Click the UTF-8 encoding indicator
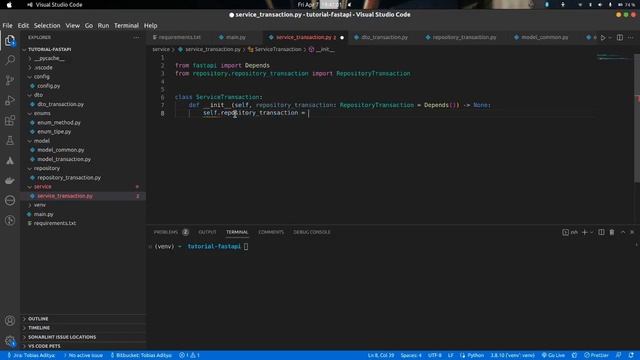The height and width of the screenshot is (360, 640). [x=435, y=355]
